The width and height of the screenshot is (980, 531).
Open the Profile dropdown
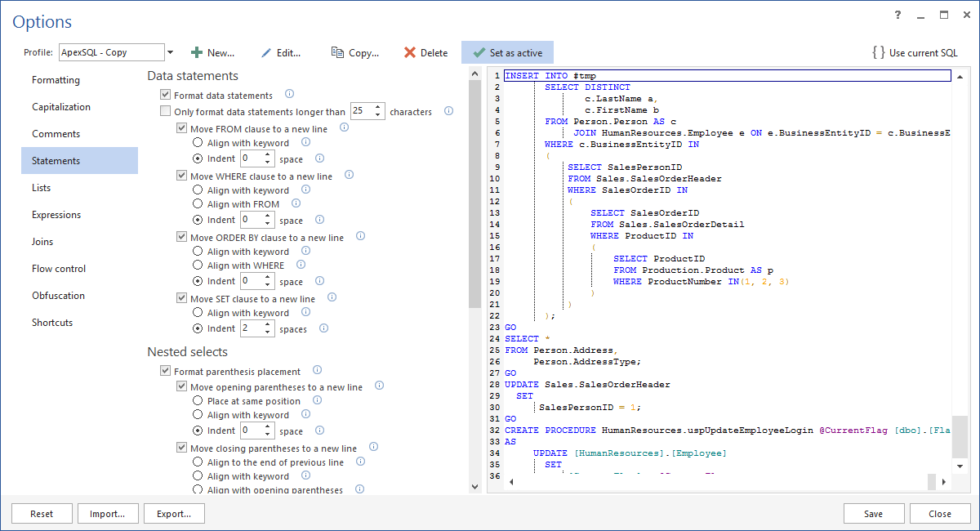tap(170, 52)
